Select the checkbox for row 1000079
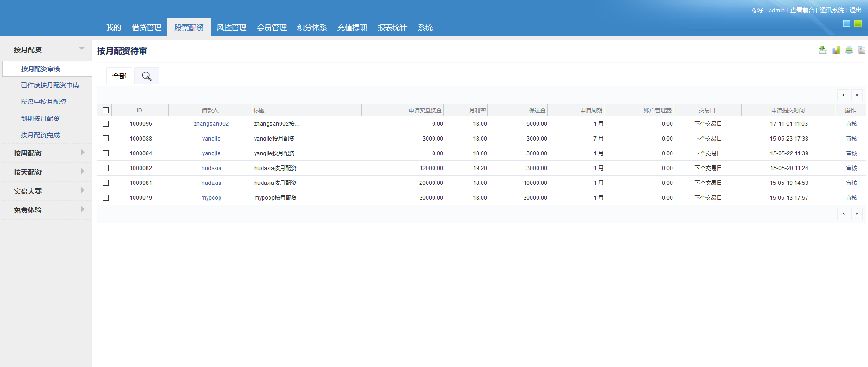Screen dimensions: 868x367 pyautogui.click(x=105, y=198)
